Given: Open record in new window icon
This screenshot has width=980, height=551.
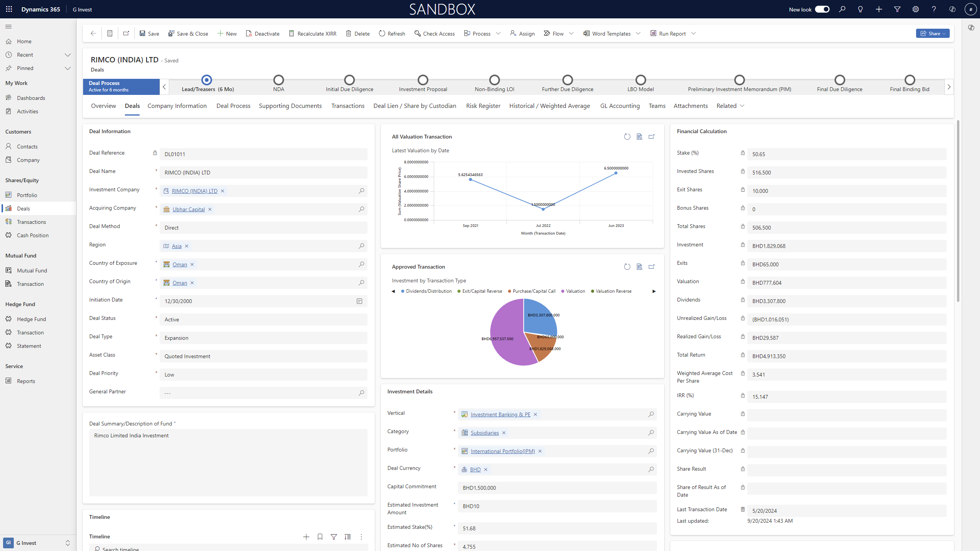Looking at the screenshot, I should [x=126, y=34].
